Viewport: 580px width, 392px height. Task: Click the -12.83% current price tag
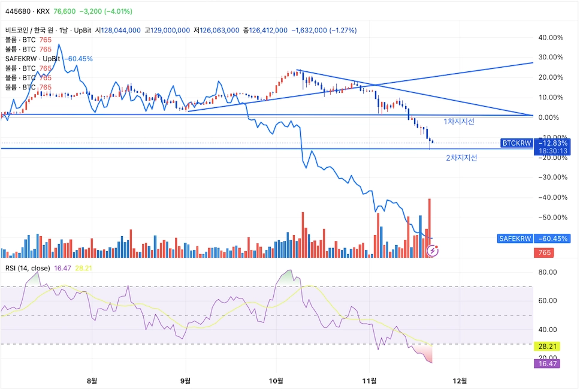(552, 143)
